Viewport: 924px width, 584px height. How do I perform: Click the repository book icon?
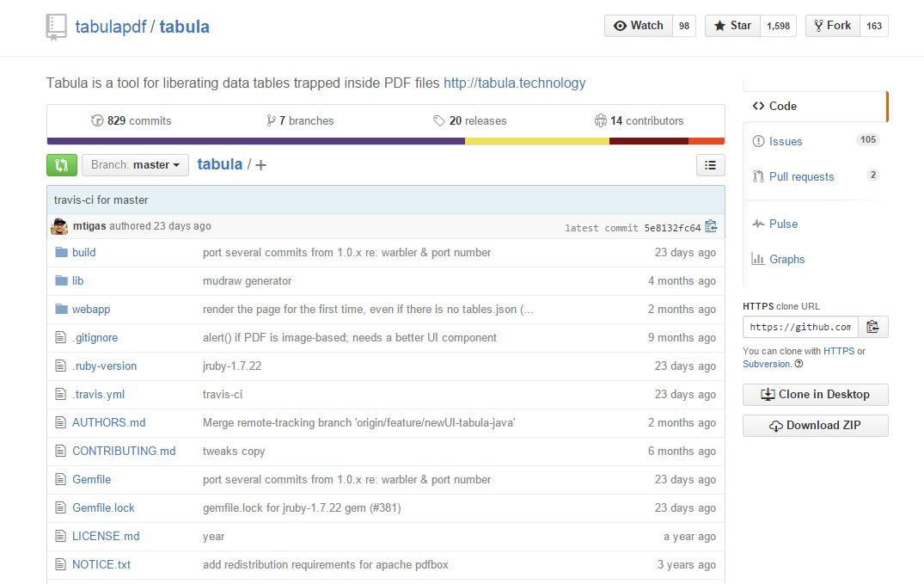57,28
